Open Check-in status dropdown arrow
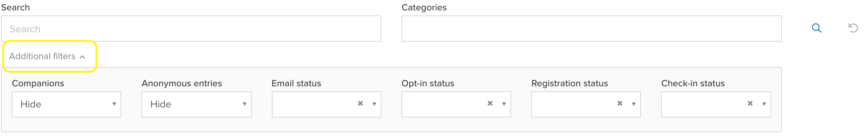 coord(764,104)
